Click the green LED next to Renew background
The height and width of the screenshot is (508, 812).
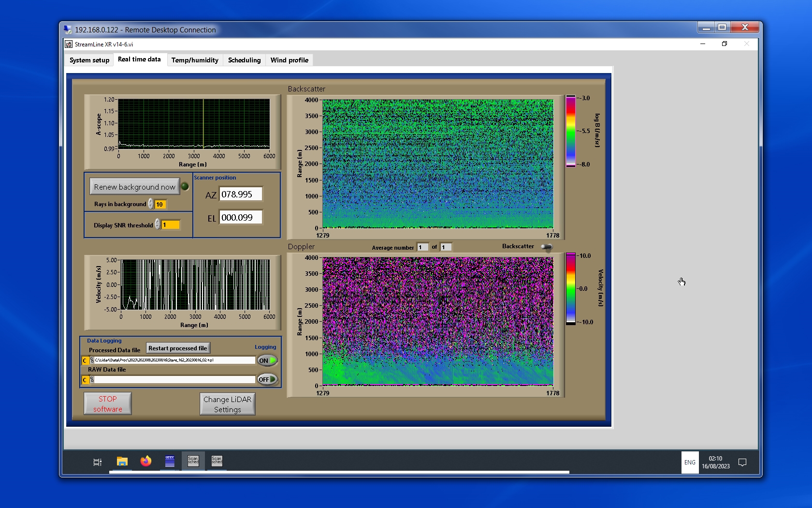(x=185, y=187)
